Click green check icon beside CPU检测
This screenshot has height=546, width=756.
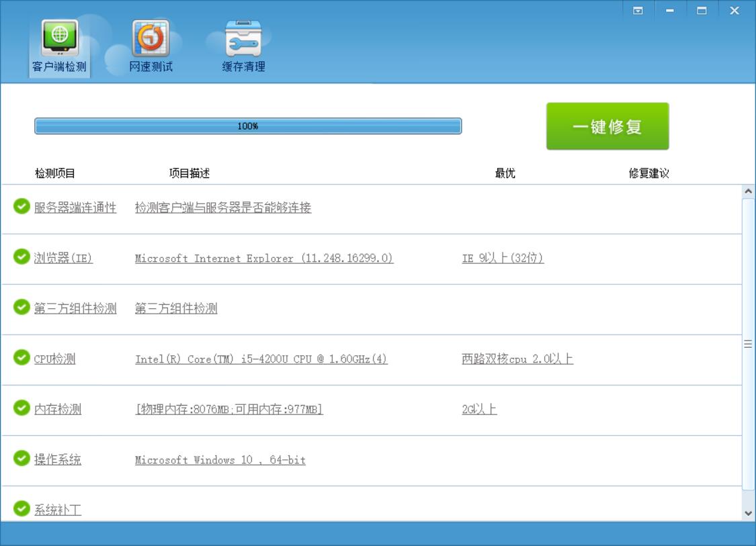tap(22, 358)
